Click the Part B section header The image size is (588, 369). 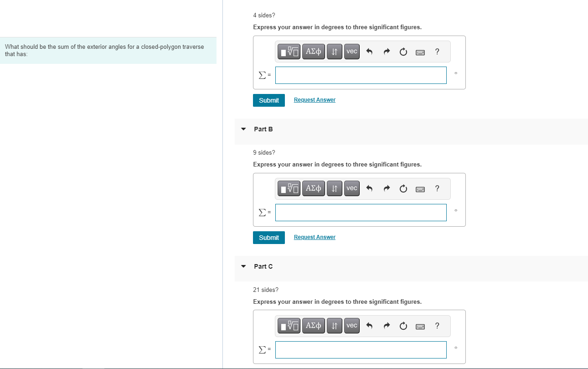click(x=263, y=129)
